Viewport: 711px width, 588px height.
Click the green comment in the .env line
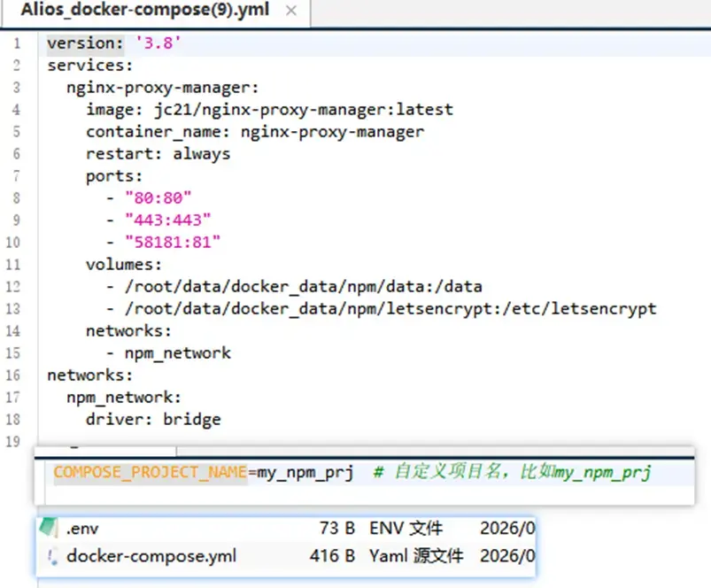(512, 473)
